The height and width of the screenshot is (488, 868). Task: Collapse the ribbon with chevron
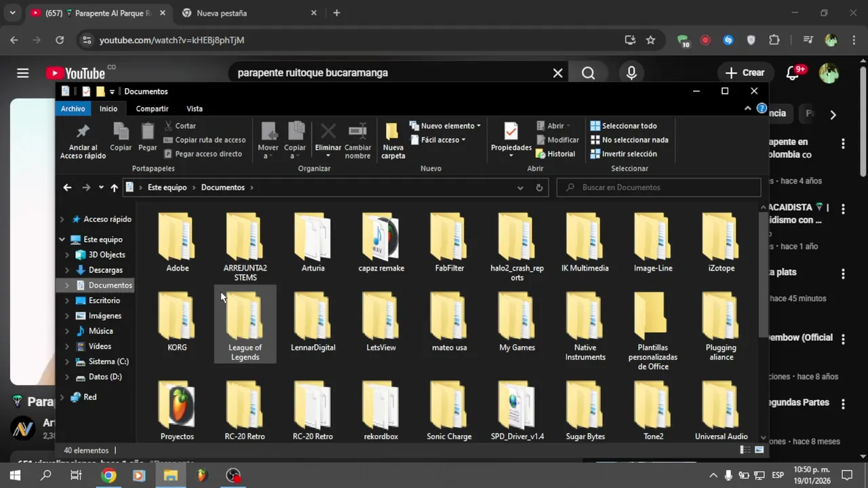[x=748, y=108]
